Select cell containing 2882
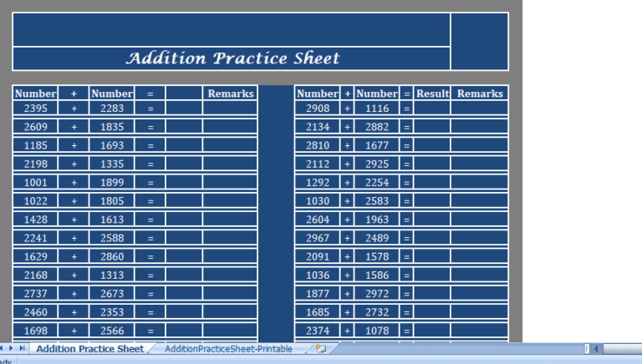This screenshot has height=364, width=642. 377,127
